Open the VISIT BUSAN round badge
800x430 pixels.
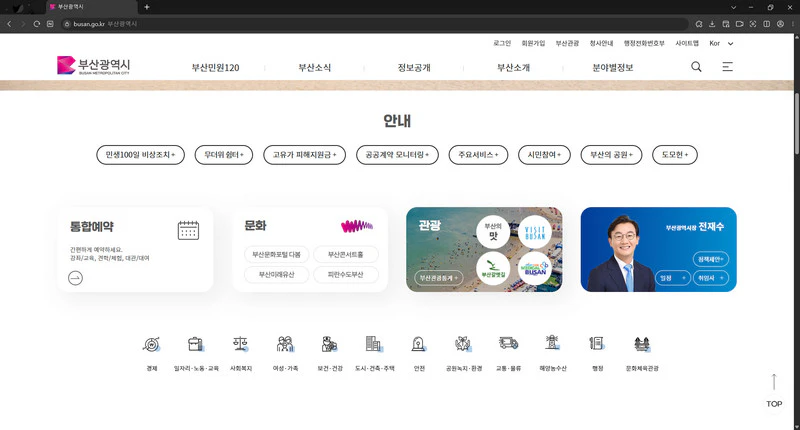(x=535, y=232)
